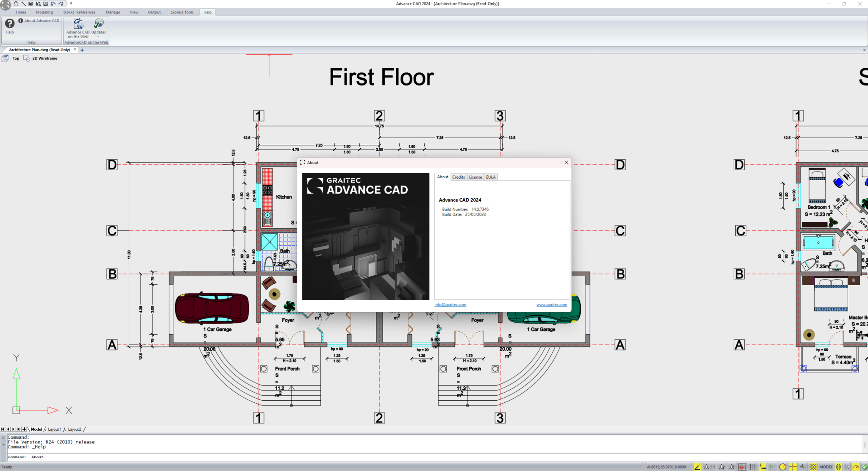Click About Advance CAD button

[x=39, y=21]
